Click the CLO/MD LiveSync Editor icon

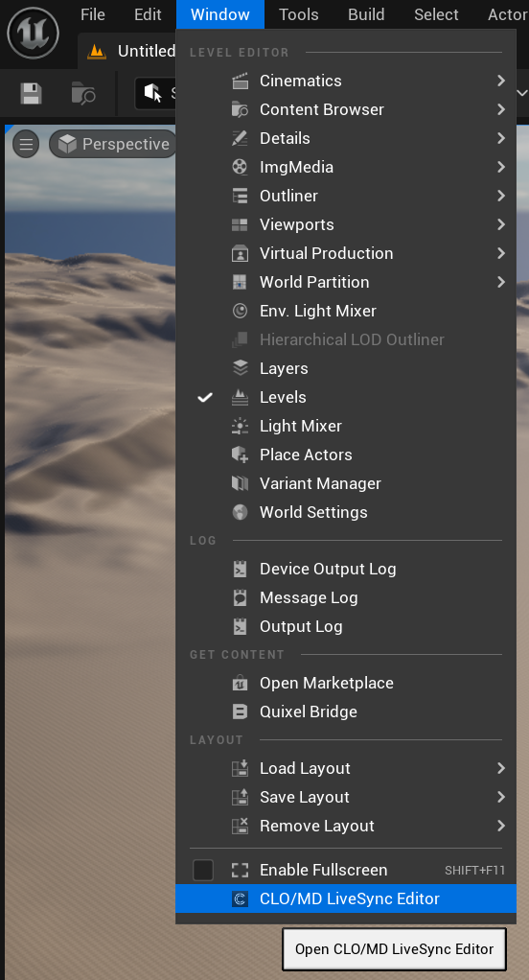[240, 898]
